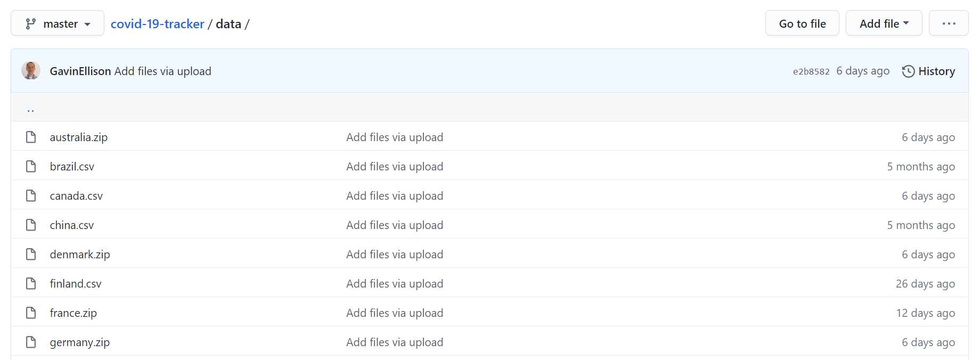Click the file icon beside germany.zip
The width and height of the screenshot is (980, 360).
pos(30,342)
